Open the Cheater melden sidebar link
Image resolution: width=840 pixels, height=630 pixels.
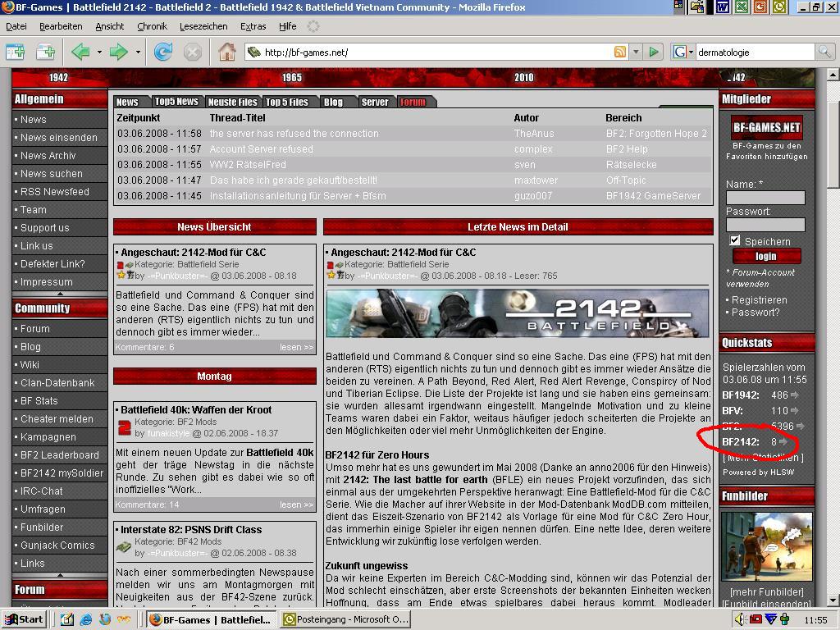(x=57, y=419)
